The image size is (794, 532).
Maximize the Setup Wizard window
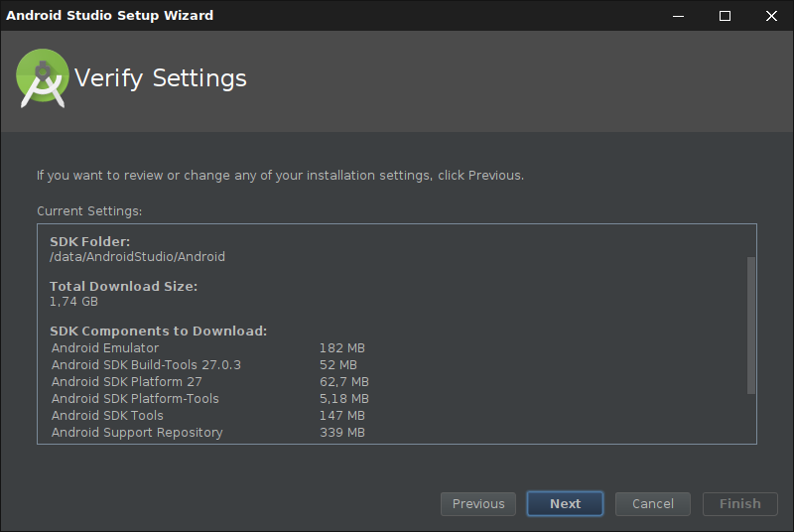click(x=725, y=16)
